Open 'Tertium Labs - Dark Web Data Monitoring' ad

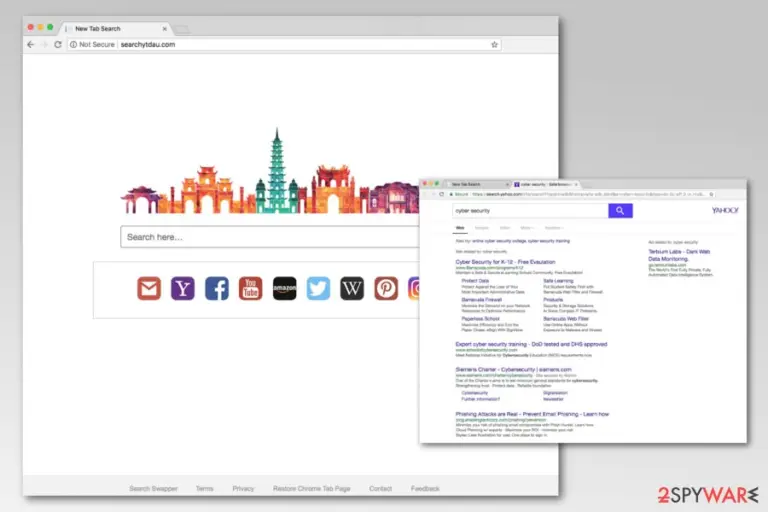click(x=679, y=255)
